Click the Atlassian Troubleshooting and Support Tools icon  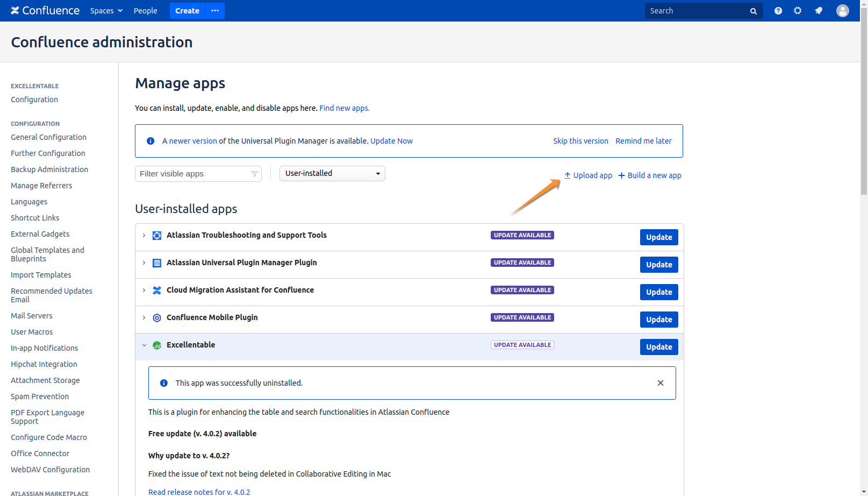click(157, 236)
